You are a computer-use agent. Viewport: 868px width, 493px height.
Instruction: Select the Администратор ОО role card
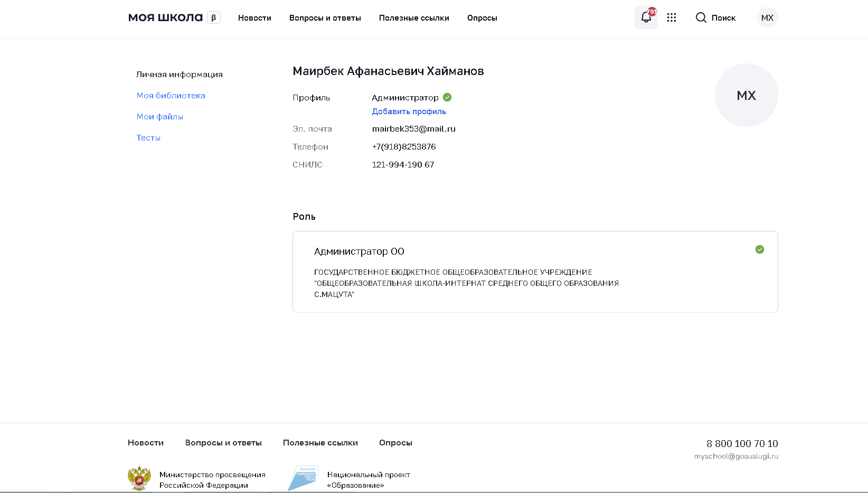[x=534, y=272]
